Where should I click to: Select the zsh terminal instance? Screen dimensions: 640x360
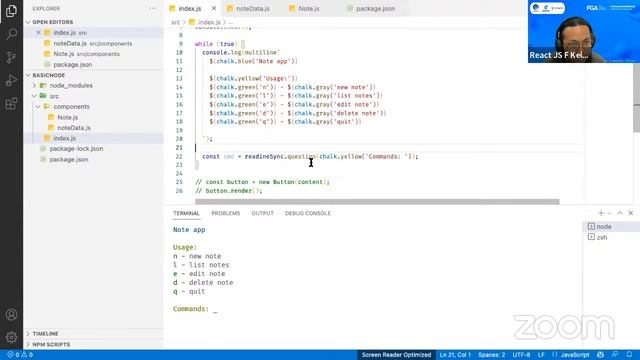(x=611, y=237)
